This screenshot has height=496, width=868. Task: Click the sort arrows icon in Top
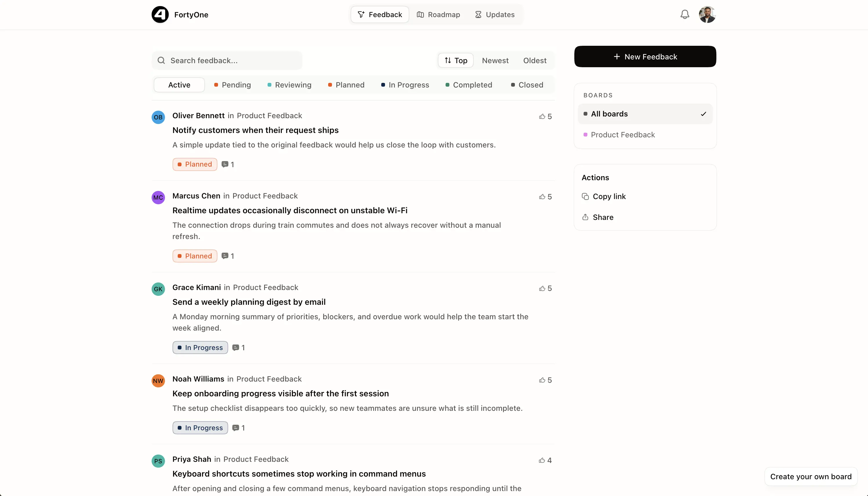click(x=448, y=61)
